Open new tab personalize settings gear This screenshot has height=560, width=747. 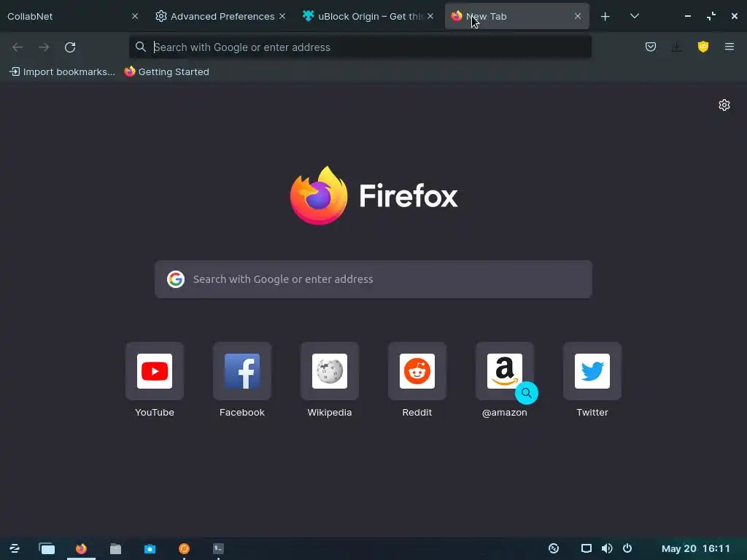point(724,105)
